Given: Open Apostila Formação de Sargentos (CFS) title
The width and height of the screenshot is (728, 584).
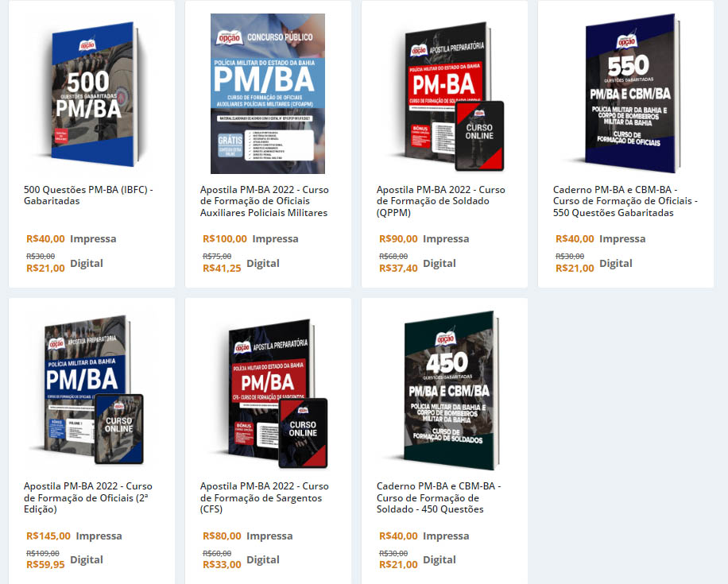Looking at the screenshot, I should click(x=264, y=497).
